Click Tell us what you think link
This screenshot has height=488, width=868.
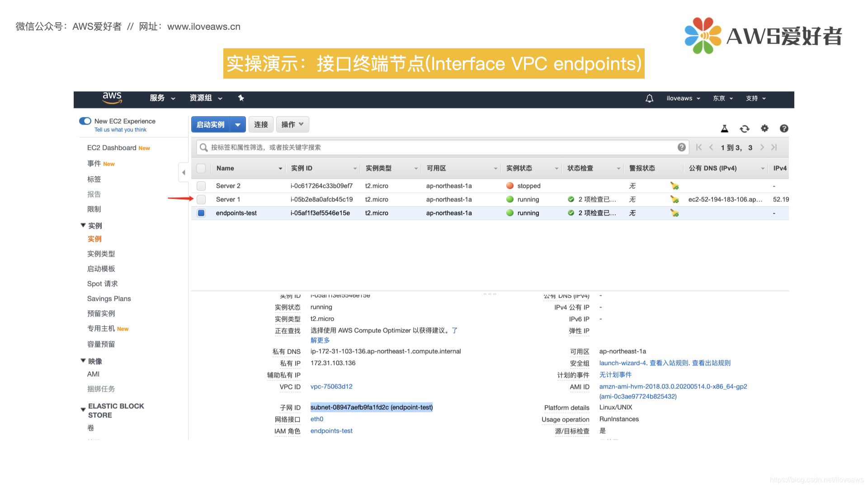tap(120, 130)
